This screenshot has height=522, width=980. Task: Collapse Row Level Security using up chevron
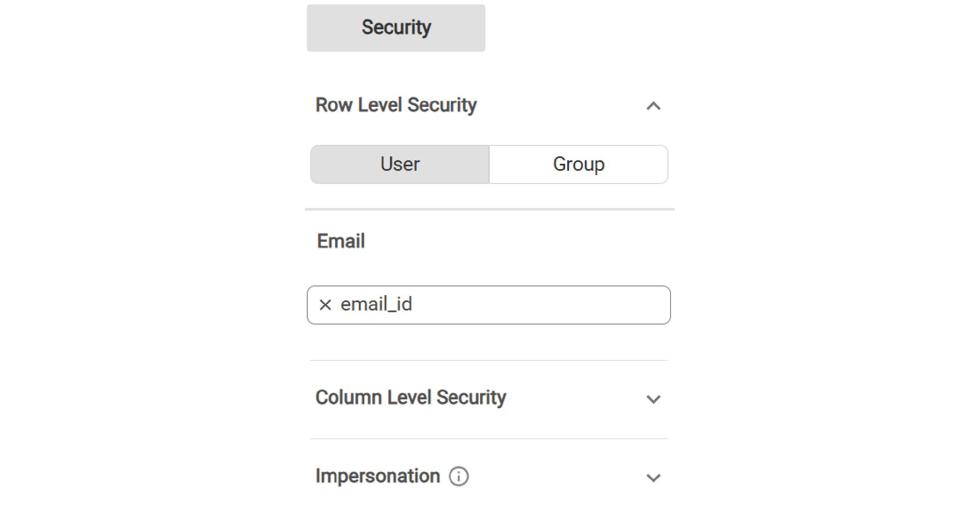tap(653, 106)
